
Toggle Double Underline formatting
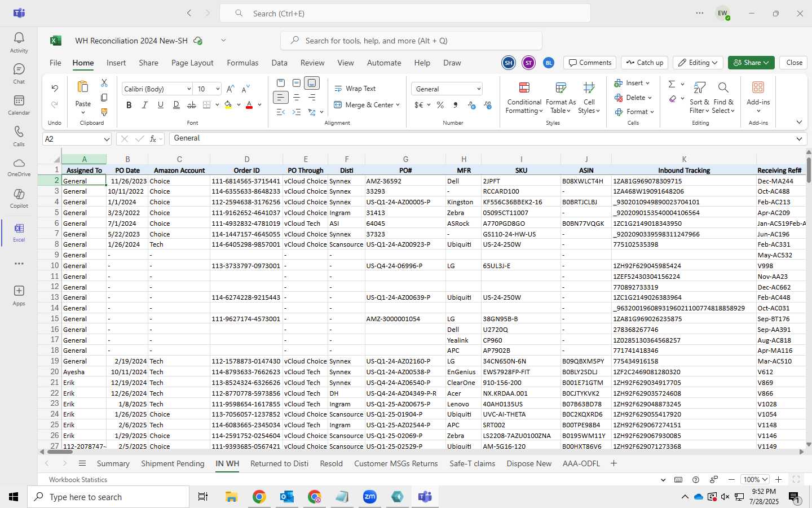pos(176,105)
